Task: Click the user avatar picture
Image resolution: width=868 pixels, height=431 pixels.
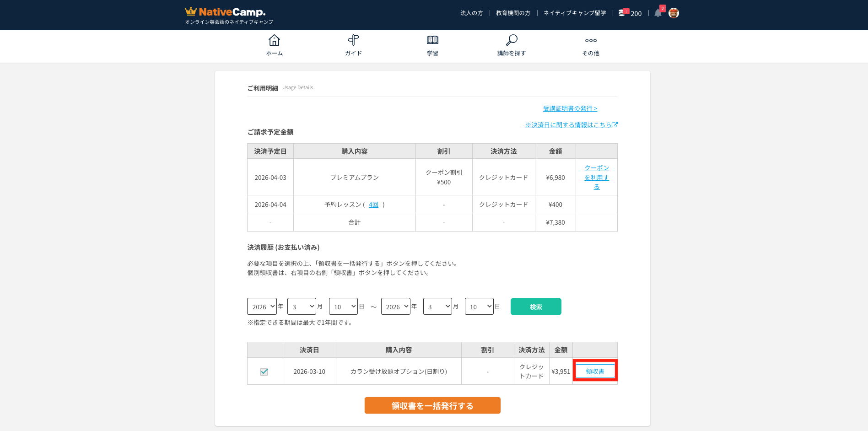Action: (x=674, y=13)
